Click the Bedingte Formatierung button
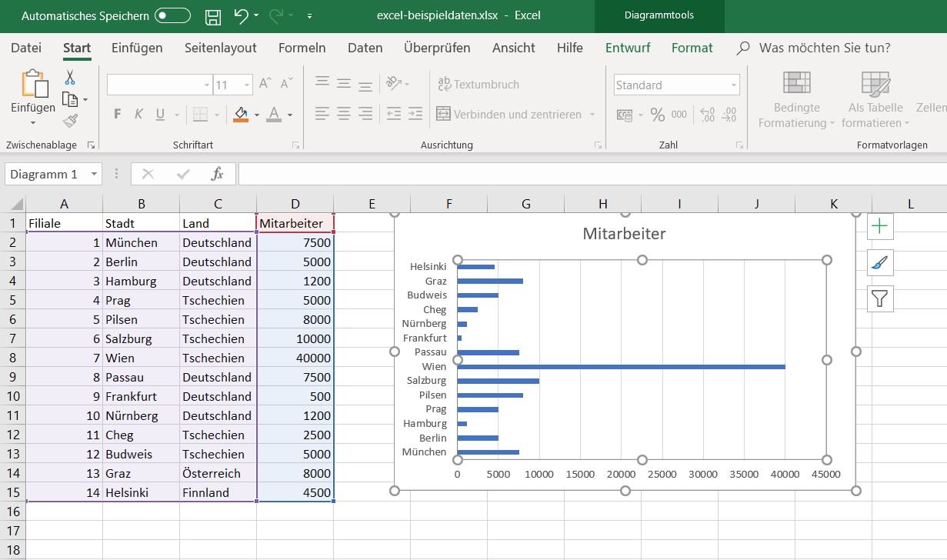The width and height of the screenshot is (947, 560). pyautogui.click(x=796, y=100)
